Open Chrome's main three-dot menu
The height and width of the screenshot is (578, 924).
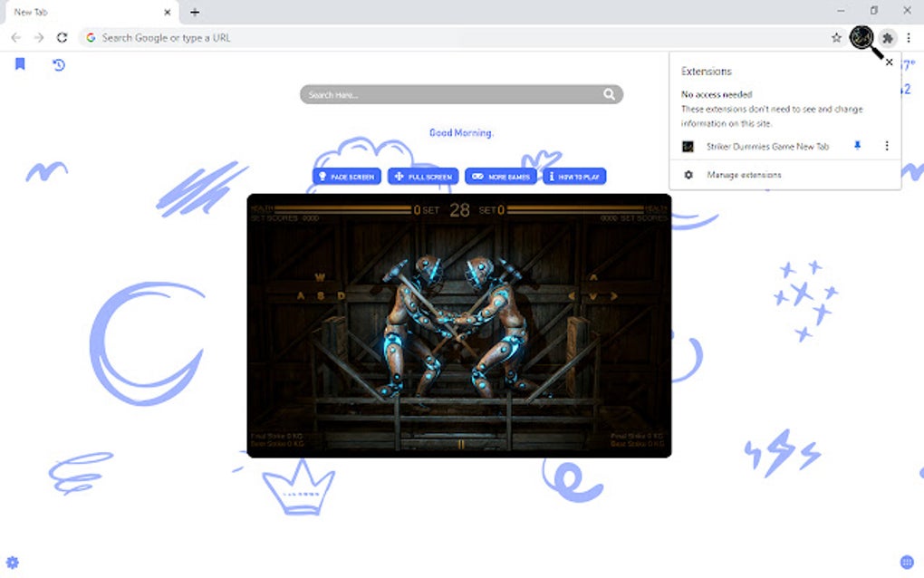click(x=909, y=38)
